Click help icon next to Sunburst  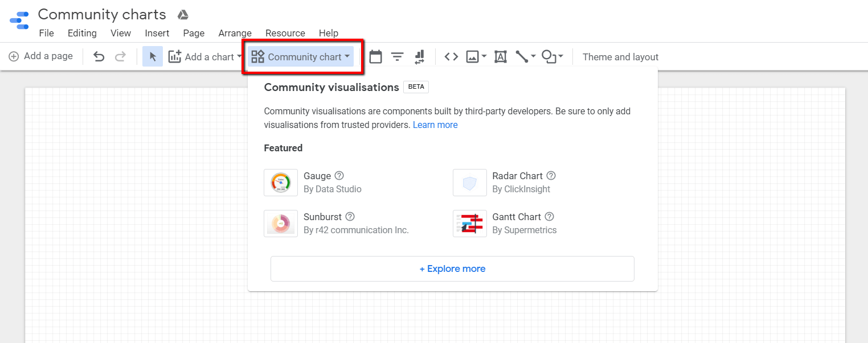coord(350,217)
